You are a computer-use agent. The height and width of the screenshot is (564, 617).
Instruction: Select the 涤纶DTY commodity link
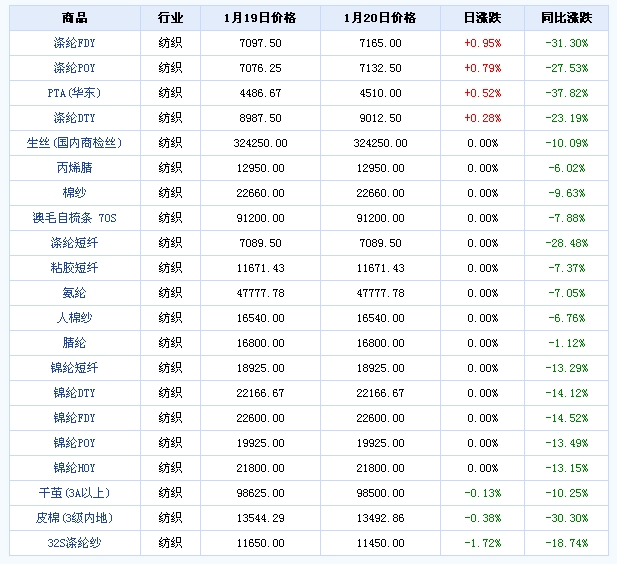pos(74,118)
